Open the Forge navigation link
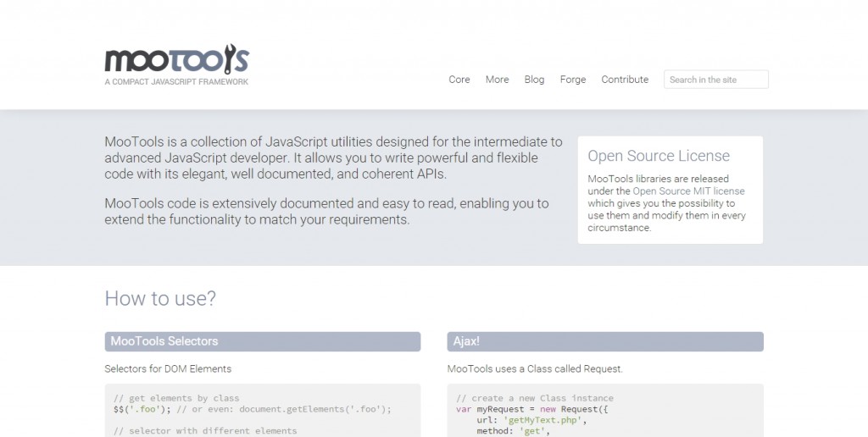The image size is (868, 437). 573,80
